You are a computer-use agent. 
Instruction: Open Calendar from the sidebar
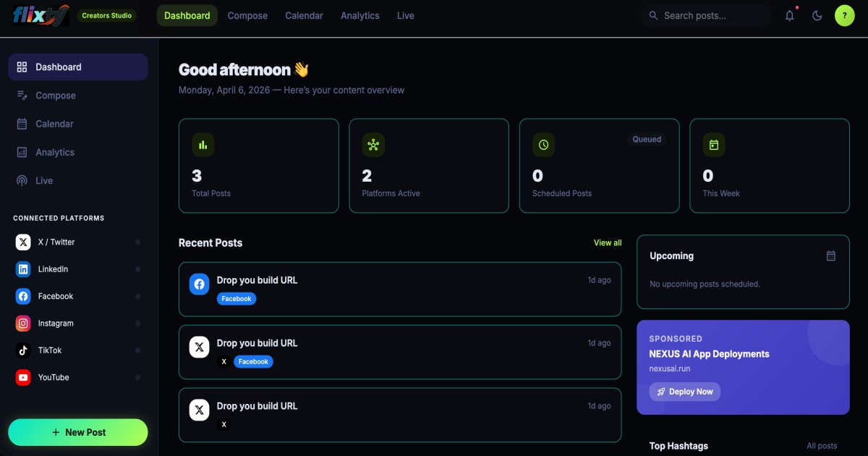(54, 124)
